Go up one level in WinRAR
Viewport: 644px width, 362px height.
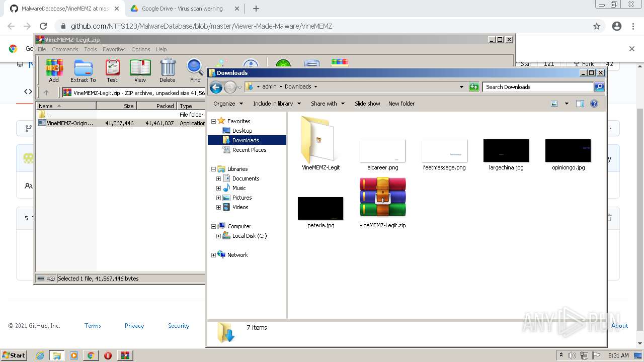46,93
